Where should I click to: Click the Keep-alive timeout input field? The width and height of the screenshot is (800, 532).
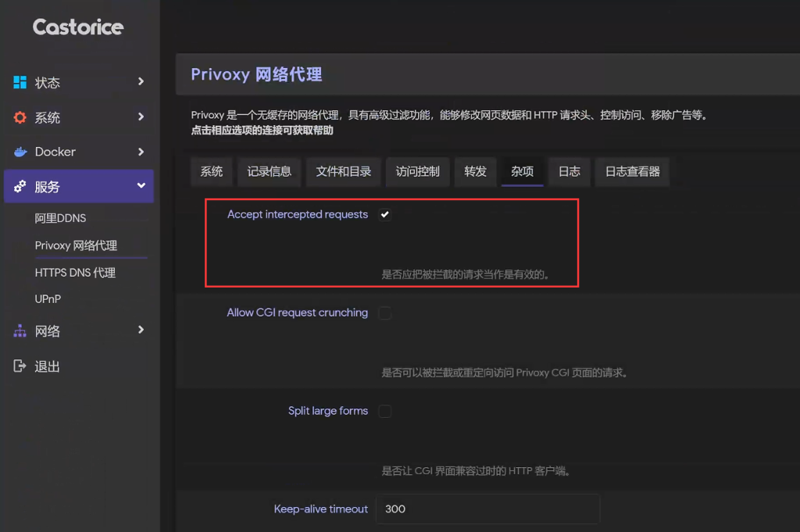click(x=487, y=509)
